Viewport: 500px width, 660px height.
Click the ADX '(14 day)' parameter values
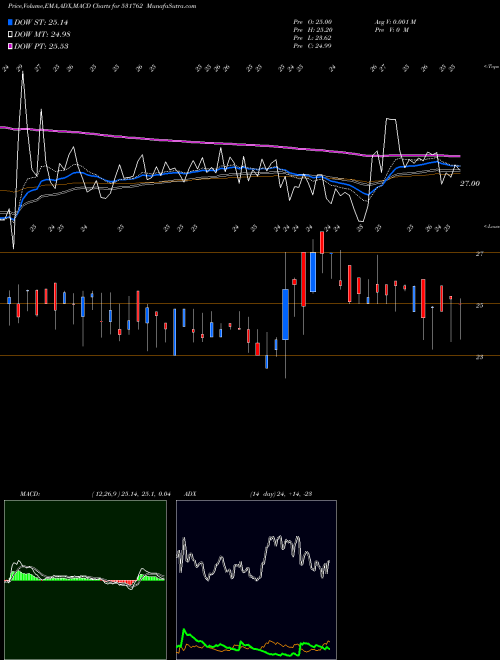point(281,494)
